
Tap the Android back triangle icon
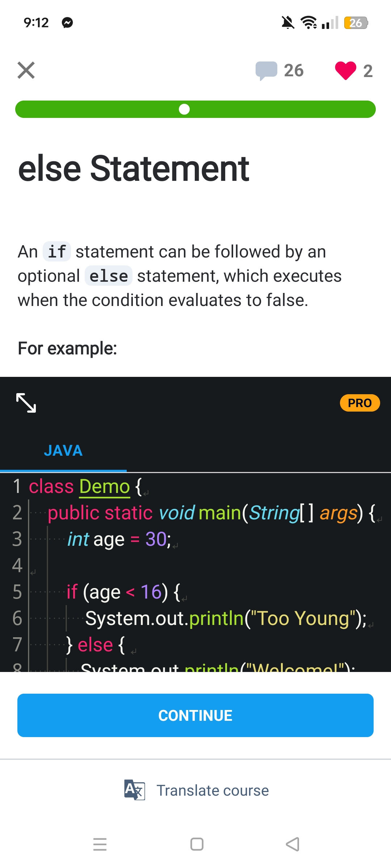tap(293, 844)
